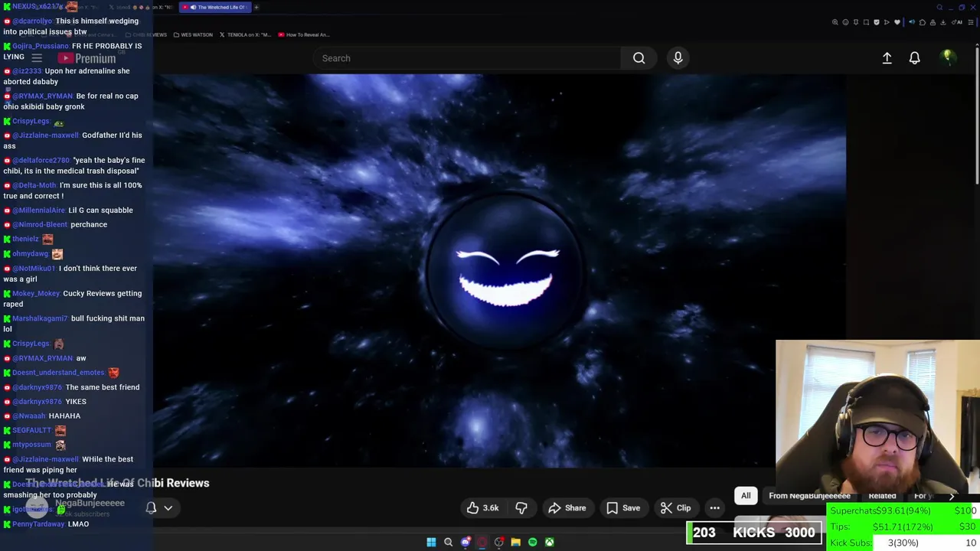
Task: Open the AI toolbar button
Action: pyautogui.click(x=956, y=22)
